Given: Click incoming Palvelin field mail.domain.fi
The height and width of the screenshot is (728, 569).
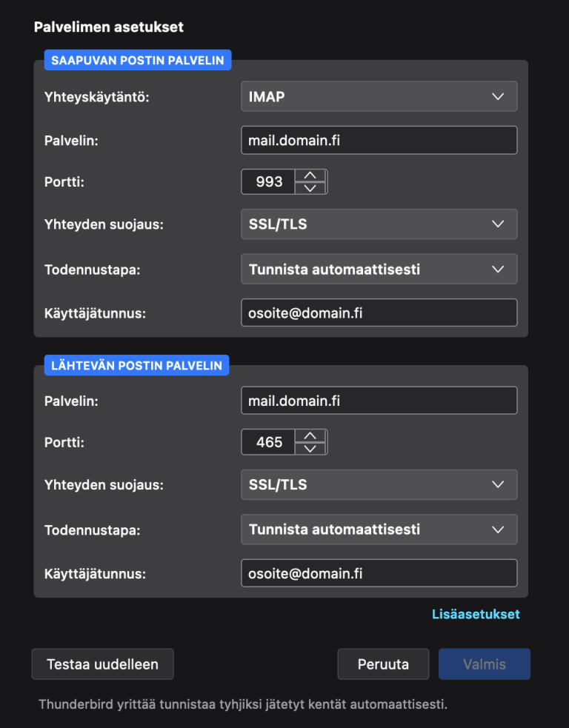Looking at the screenshot, I should 379,140.
